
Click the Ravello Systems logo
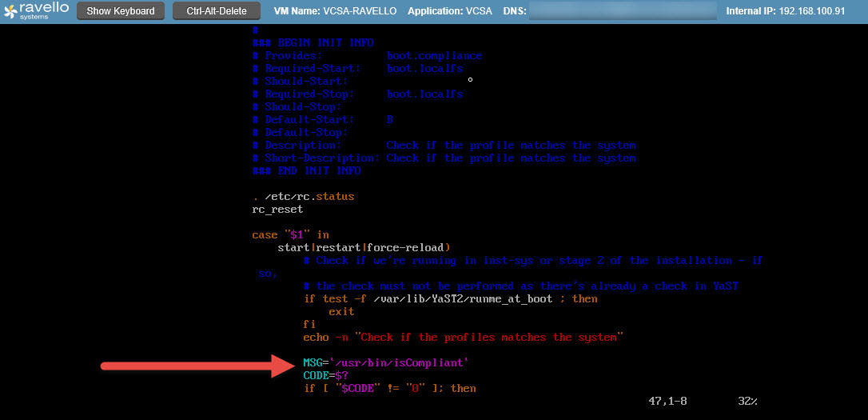36,11
